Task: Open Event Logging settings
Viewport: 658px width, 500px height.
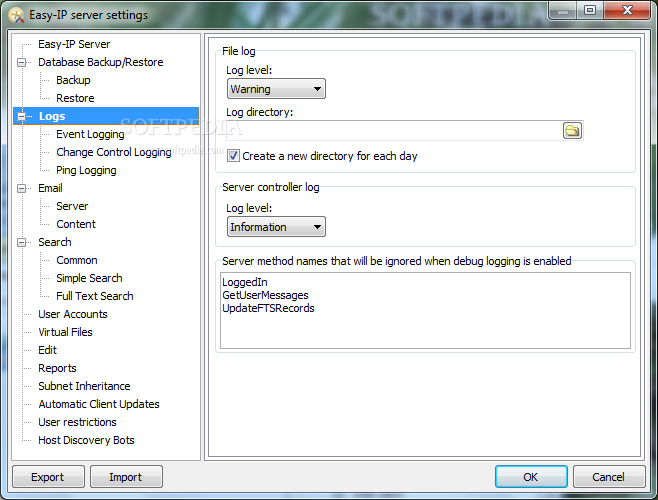Action: (90, 134)
